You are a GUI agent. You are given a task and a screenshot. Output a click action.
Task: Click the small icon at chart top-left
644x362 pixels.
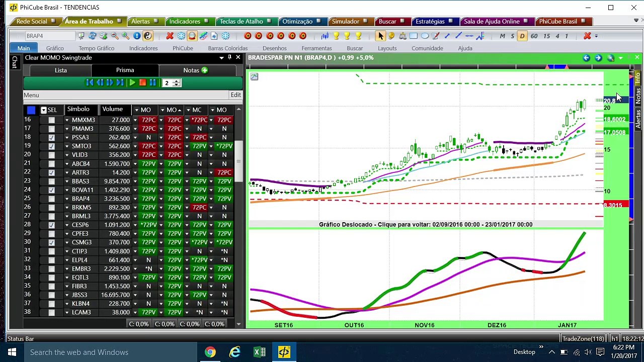(x=254, y=76)
